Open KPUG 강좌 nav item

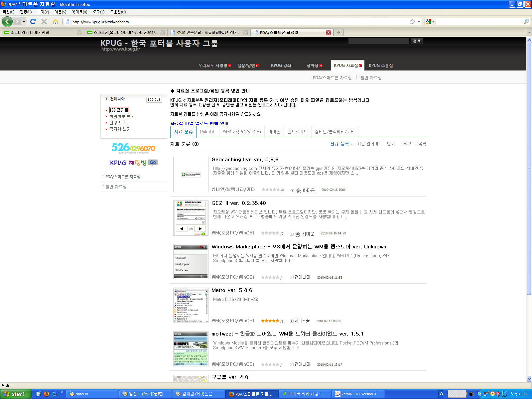click(281, 66)
